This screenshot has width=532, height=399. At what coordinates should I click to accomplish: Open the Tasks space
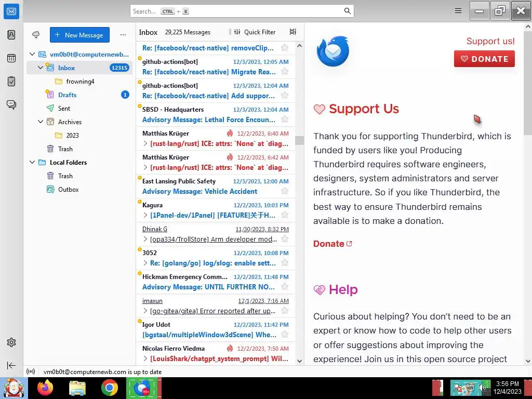click(11, 82)
